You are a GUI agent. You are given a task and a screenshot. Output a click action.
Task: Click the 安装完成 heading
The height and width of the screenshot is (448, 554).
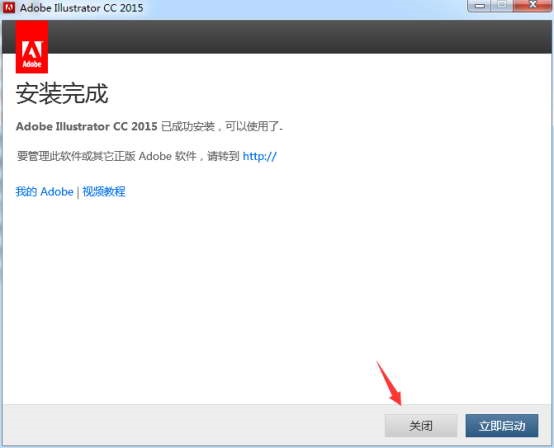(62, 94)
